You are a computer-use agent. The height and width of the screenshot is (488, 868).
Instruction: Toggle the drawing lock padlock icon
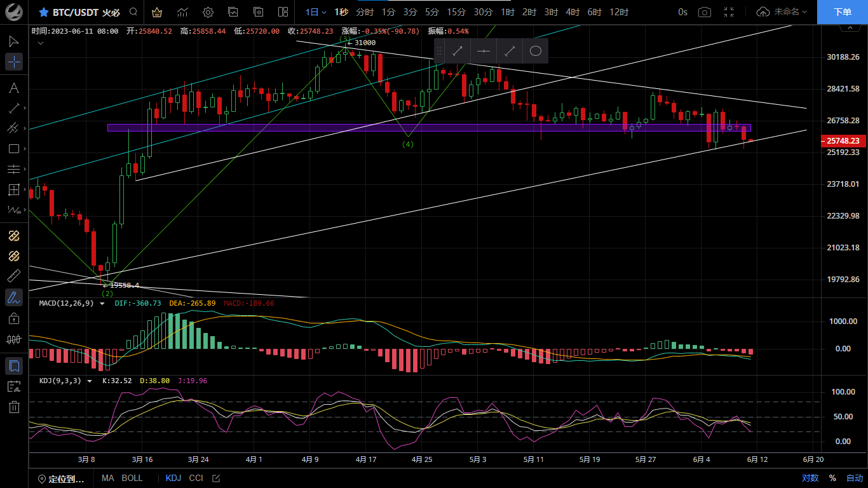point(14,318)
